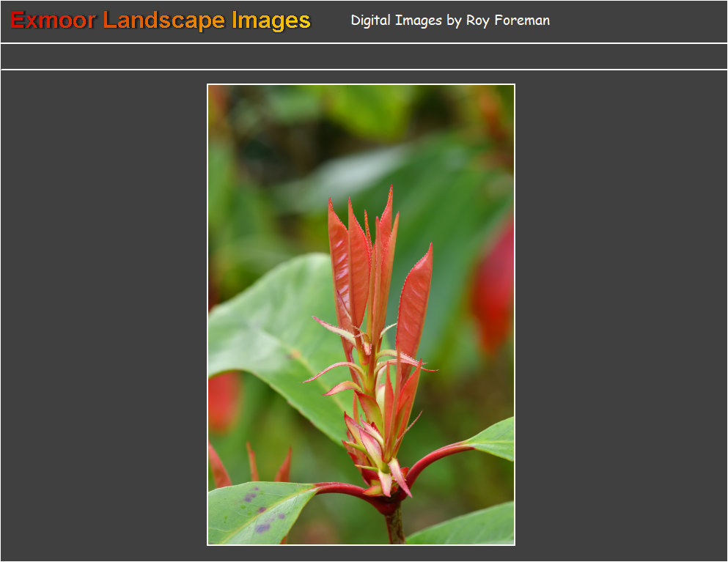Click the Exmoor Landscape Images title
Screen dimensions: 728x562
pyautogui.click(x=161, y=21)
